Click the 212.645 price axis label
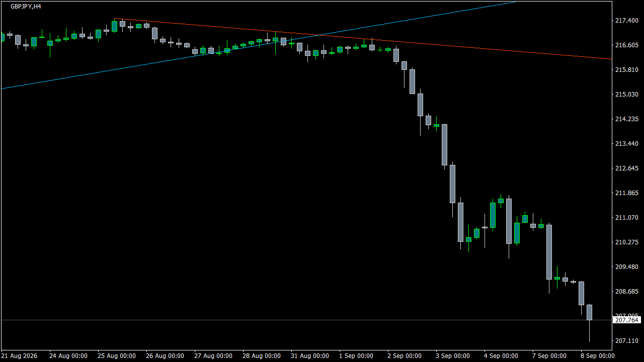Screen dimensions: 644x362 click(627, 168)
